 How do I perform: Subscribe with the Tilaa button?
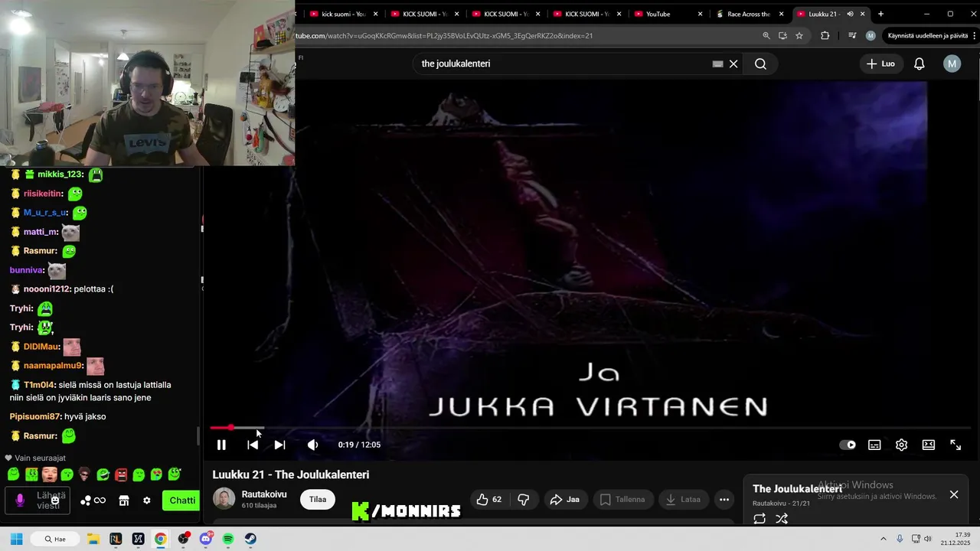(318, 500)
